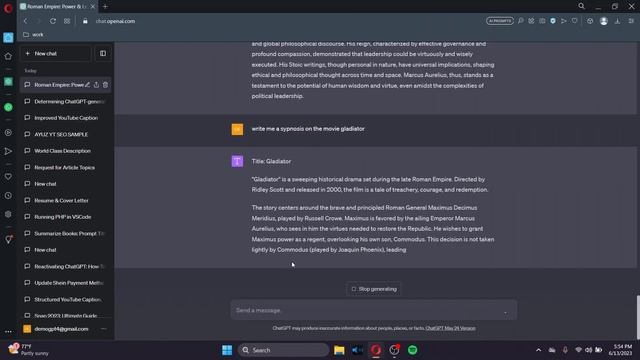
Task: Open WhatsApp in Opera sidebar
Action: tap(8, 107)
